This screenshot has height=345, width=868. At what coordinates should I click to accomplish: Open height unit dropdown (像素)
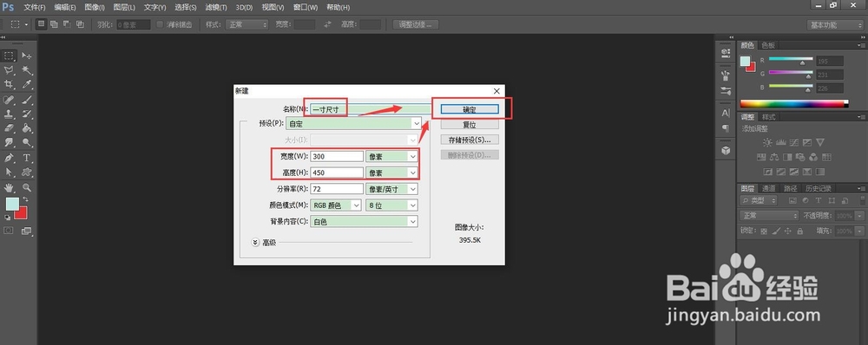tap(391, 172)
